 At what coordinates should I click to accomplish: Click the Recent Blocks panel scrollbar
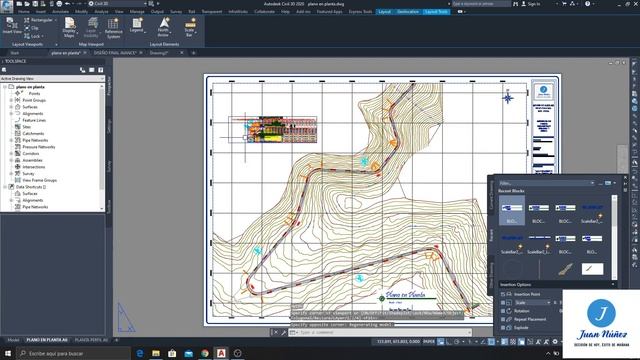click(x=614, y=237)
